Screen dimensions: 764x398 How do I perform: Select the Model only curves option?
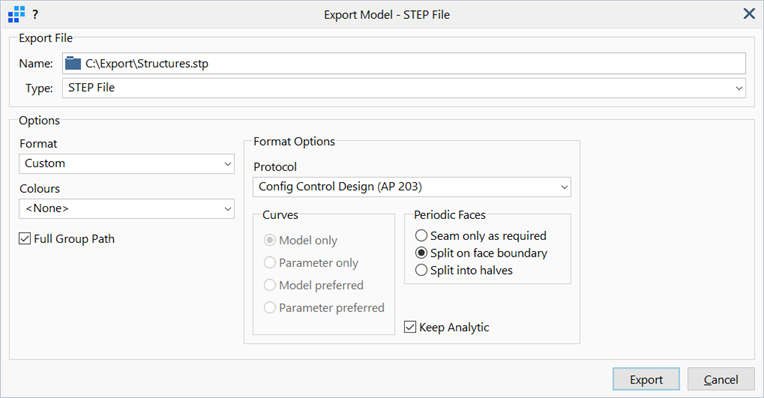click(x=269, y=240)
